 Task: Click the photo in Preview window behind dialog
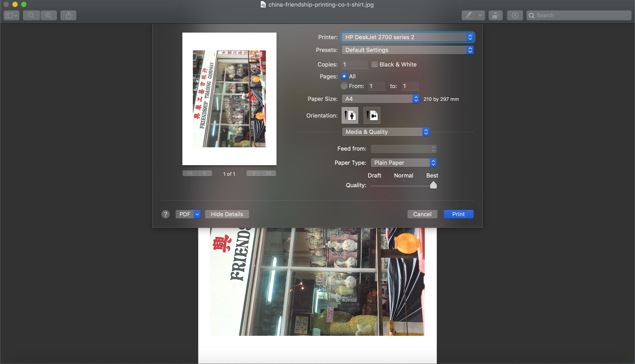(317, 281)
